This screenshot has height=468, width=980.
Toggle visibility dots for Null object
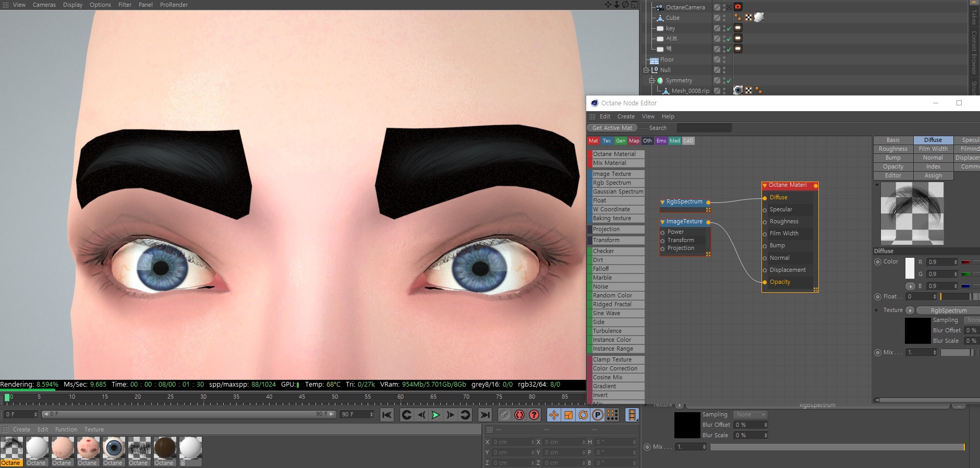tap(724, 70)
